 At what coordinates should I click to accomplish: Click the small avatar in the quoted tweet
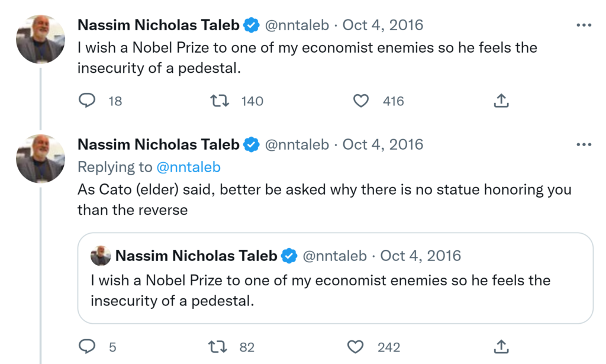click(101, 256)
